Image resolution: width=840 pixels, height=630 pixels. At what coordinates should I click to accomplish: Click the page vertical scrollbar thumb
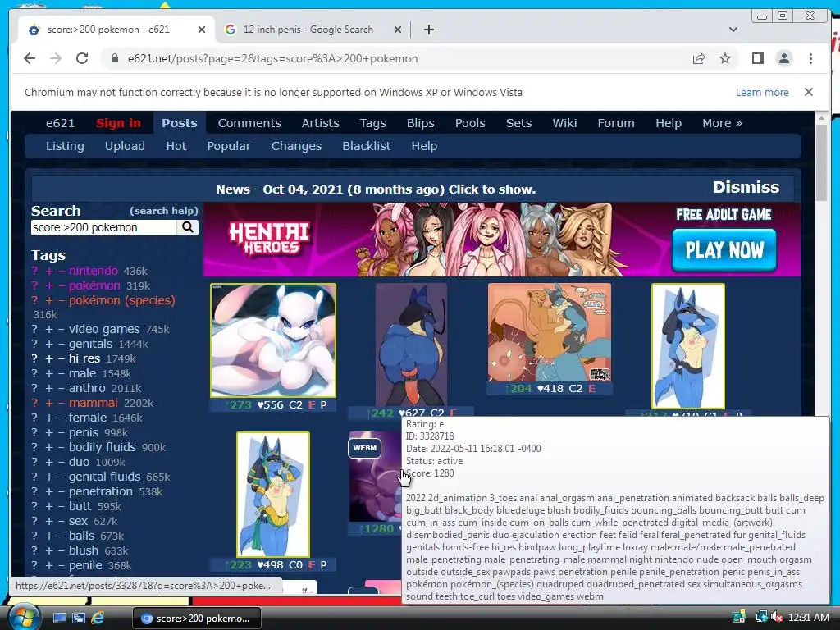point(821,163)
